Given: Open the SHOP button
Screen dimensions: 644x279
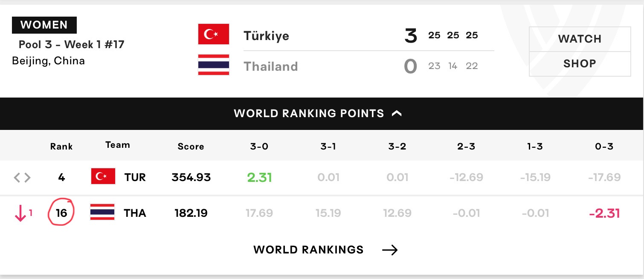Looking at the screenshot, I should click(580, 64).
